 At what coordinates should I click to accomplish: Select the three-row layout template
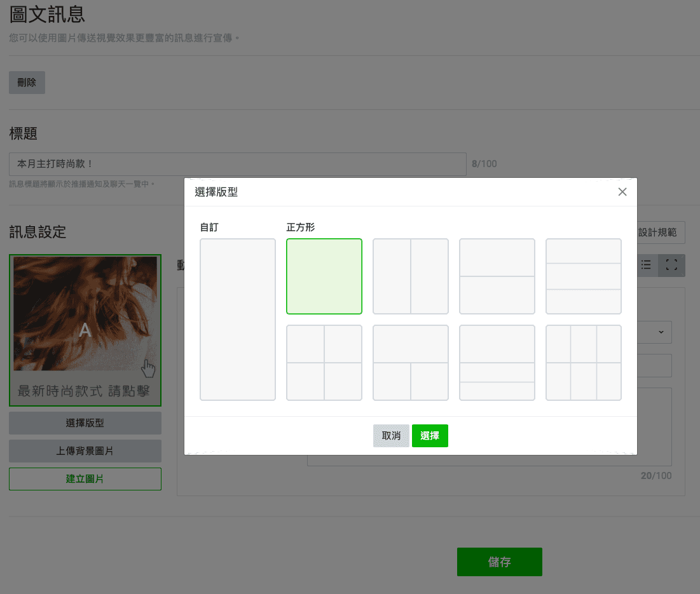[x=583, y=276]
